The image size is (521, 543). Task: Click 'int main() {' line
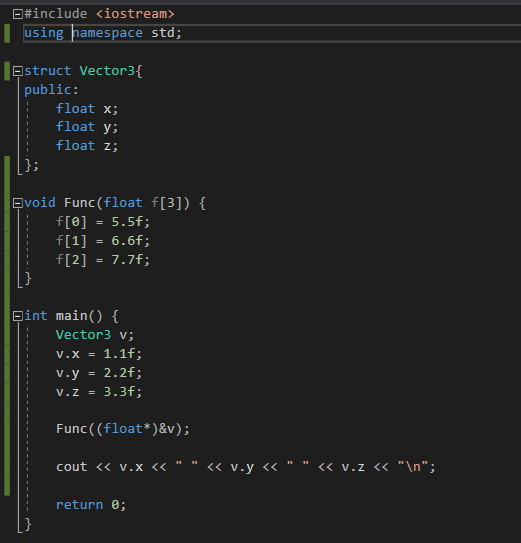pyautogui.click(x=71, y=316)
